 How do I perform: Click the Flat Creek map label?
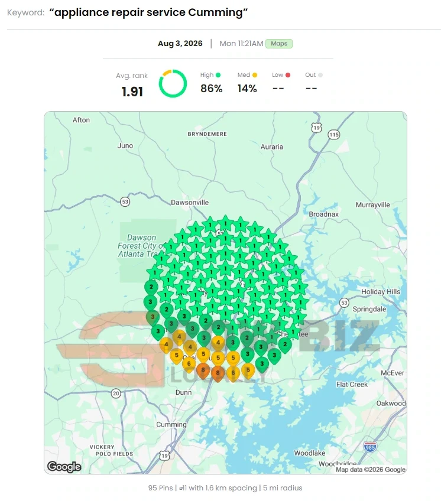click(352, 385)
